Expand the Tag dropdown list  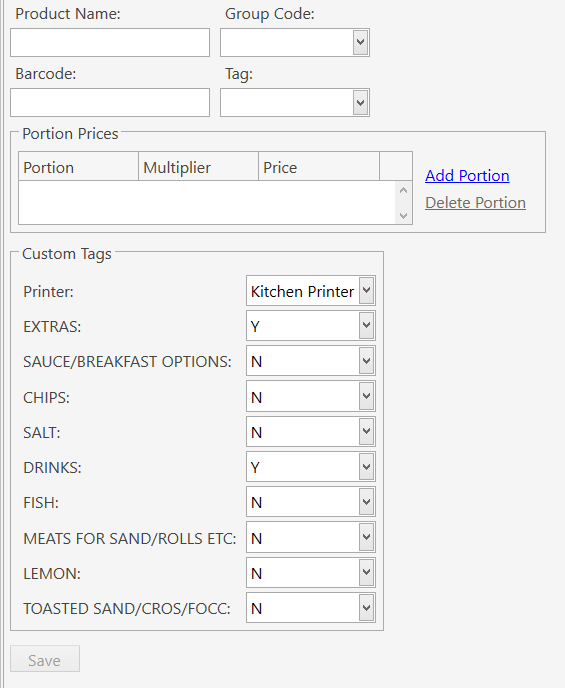295,103
